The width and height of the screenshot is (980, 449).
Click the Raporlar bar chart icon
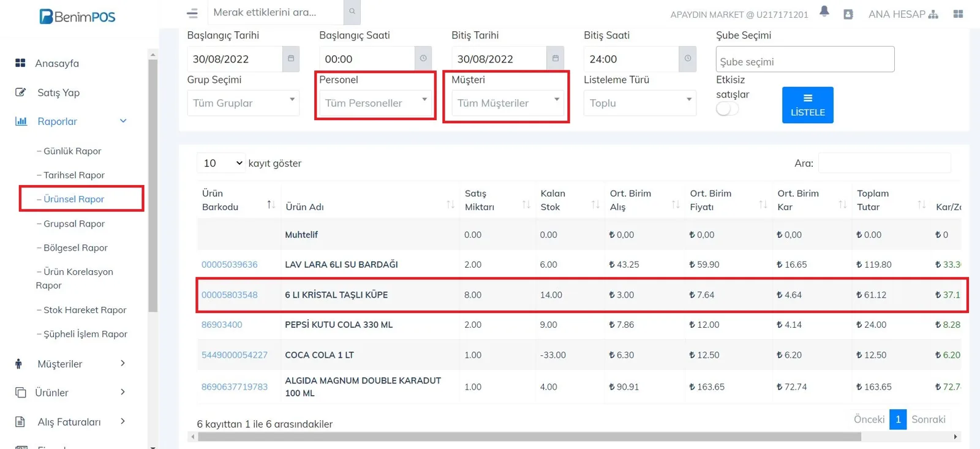click(x=21, y=121)
